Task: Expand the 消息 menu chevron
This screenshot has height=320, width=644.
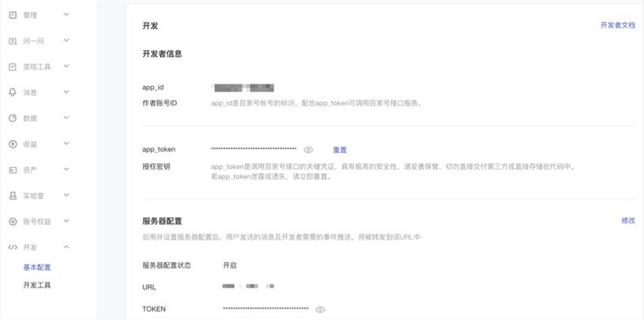Action: click(x=67, y=92)
